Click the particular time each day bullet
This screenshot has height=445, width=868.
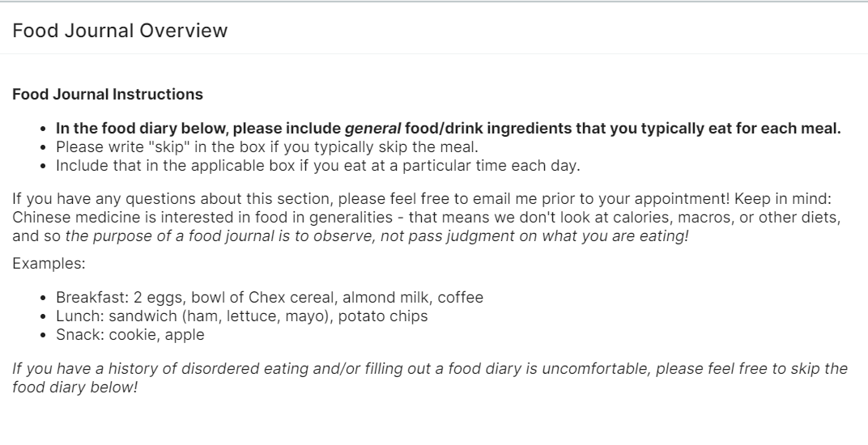(x=317, y=166)
